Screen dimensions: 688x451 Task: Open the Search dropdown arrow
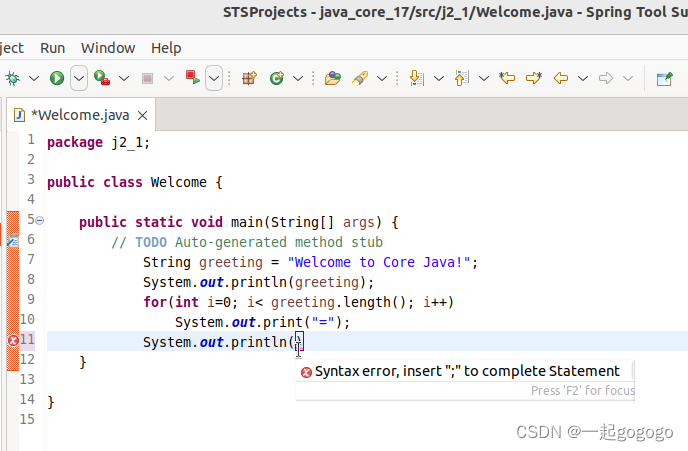382,79
